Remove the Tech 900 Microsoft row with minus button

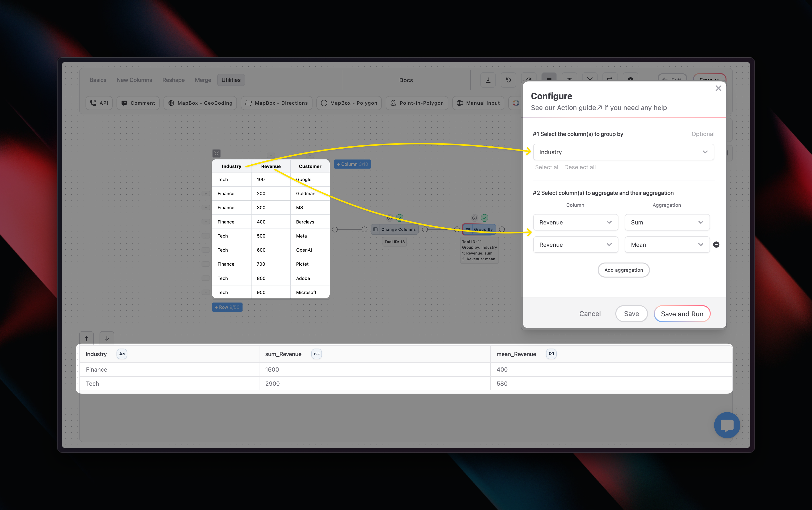pos(206,292)
